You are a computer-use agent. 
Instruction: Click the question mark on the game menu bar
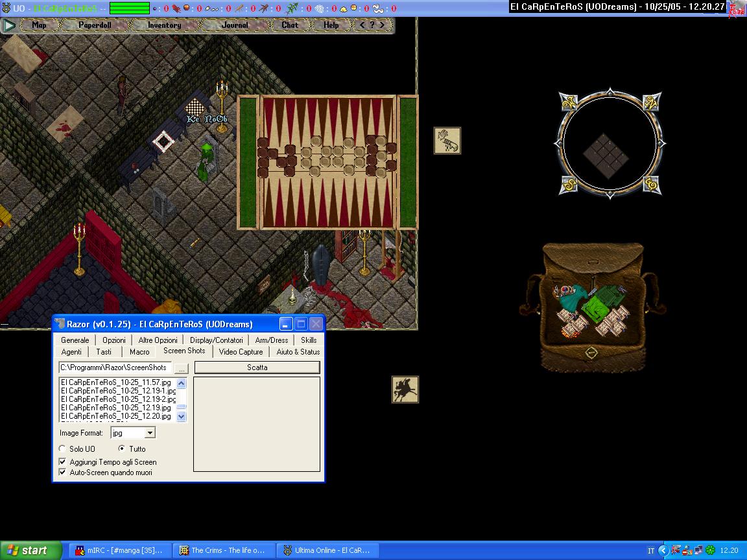(x=372, y=25)
